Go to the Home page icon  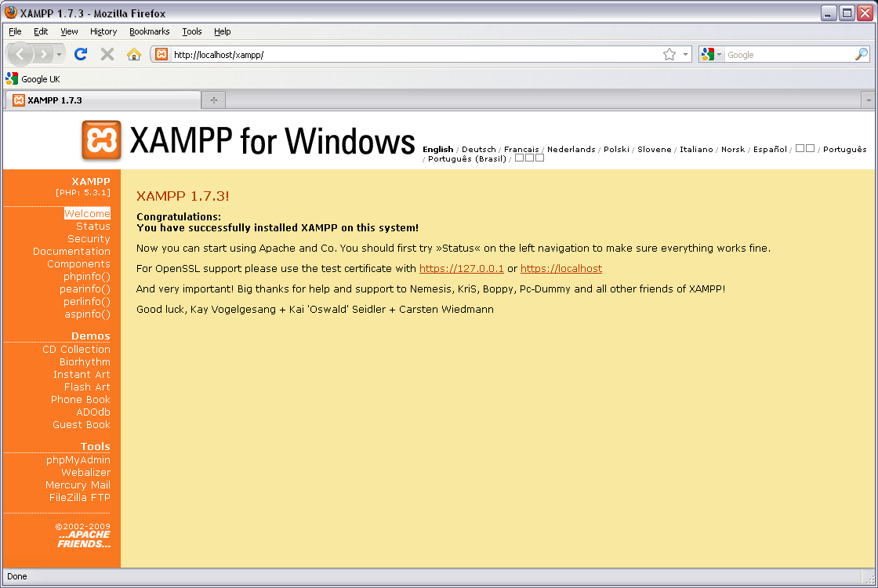134,54
